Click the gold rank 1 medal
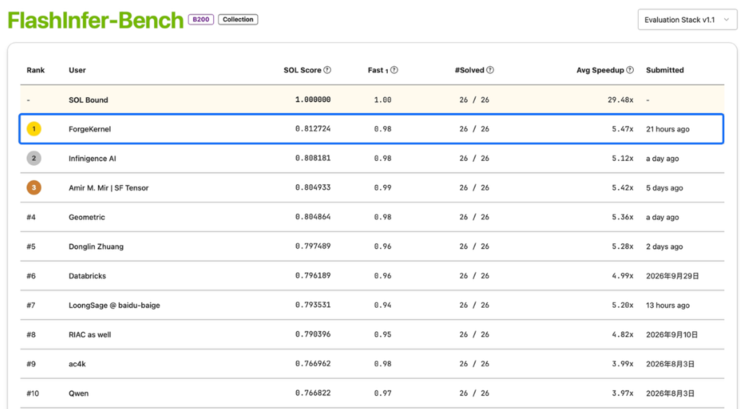The width and height of the screenshot is (740, 409). point(34,129)
